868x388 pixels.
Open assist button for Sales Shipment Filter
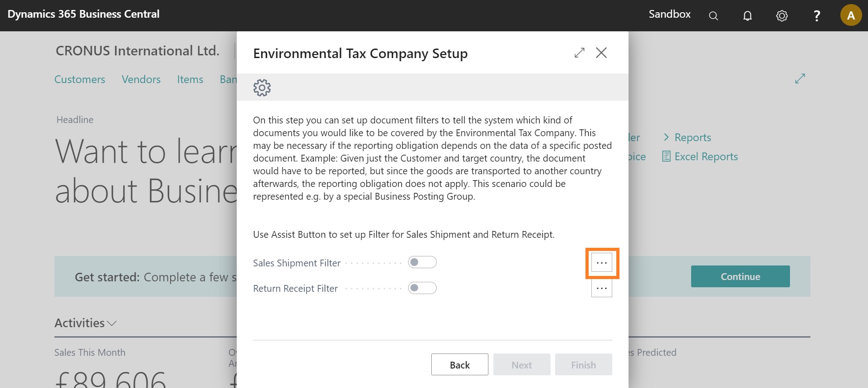click(x=602, y=263)
